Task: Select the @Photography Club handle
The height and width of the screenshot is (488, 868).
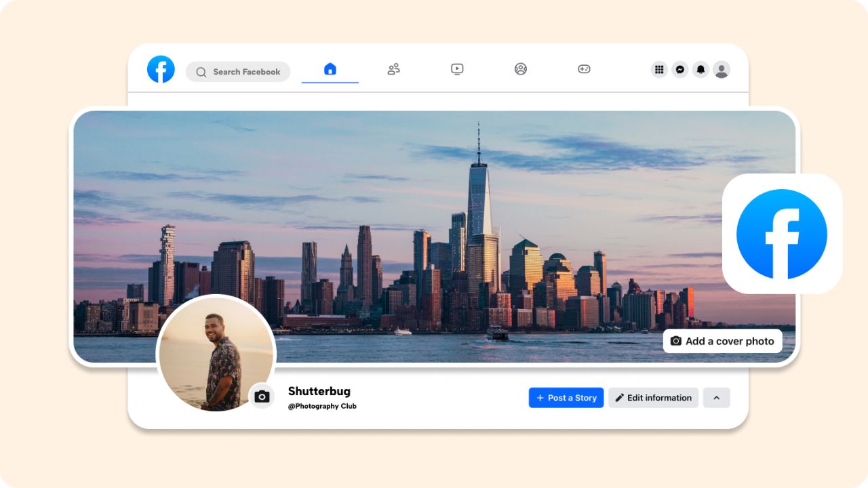Action: tap(320, 406)
